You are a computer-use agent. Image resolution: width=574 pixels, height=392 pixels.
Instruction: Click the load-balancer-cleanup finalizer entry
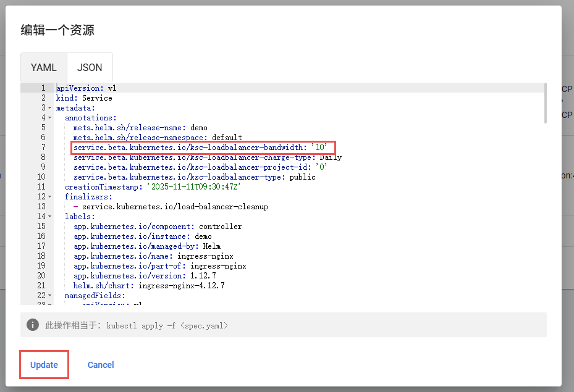tap(175, 207)
